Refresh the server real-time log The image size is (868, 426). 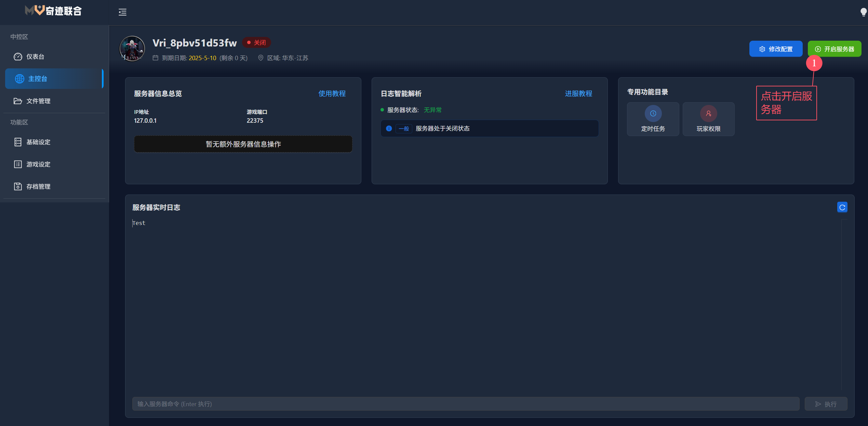coord(842,207)
